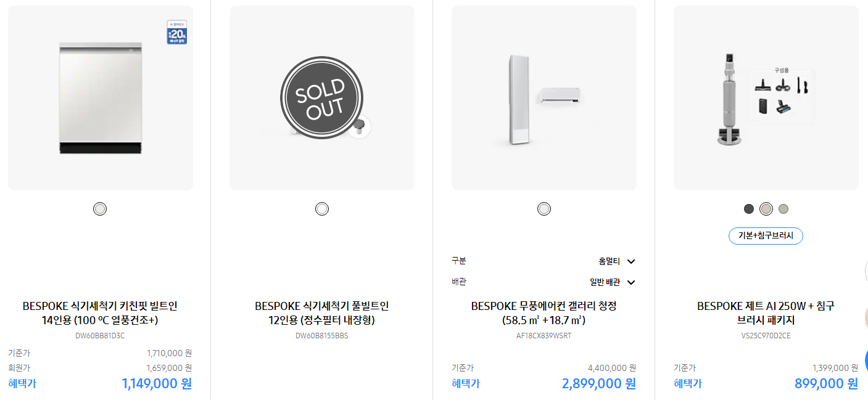Select the color radio under the sold-out dishwasher
Screen dimensions: 868x403
pyautogui.click(x=321, y=208)
